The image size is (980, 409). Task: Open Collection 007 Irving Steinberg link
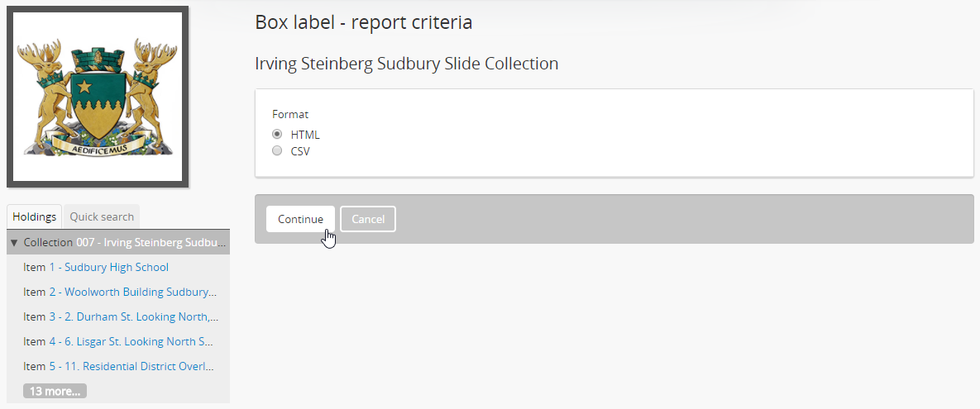(x=151, y=243)
